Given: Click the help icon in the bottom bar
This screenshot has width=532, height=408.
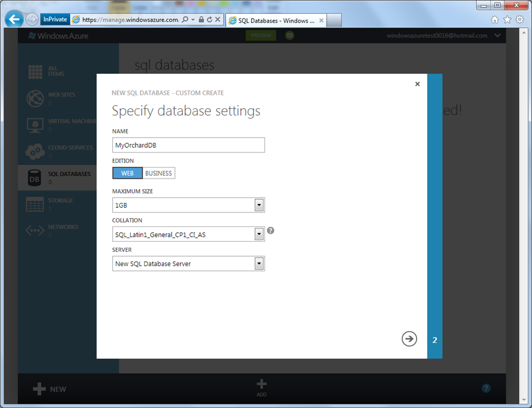Looking at the screenshot, I should coord(486,388).
